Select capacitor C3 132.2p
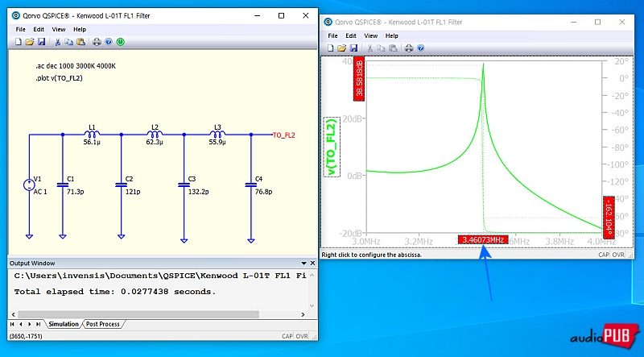 (x=184, y=185)
